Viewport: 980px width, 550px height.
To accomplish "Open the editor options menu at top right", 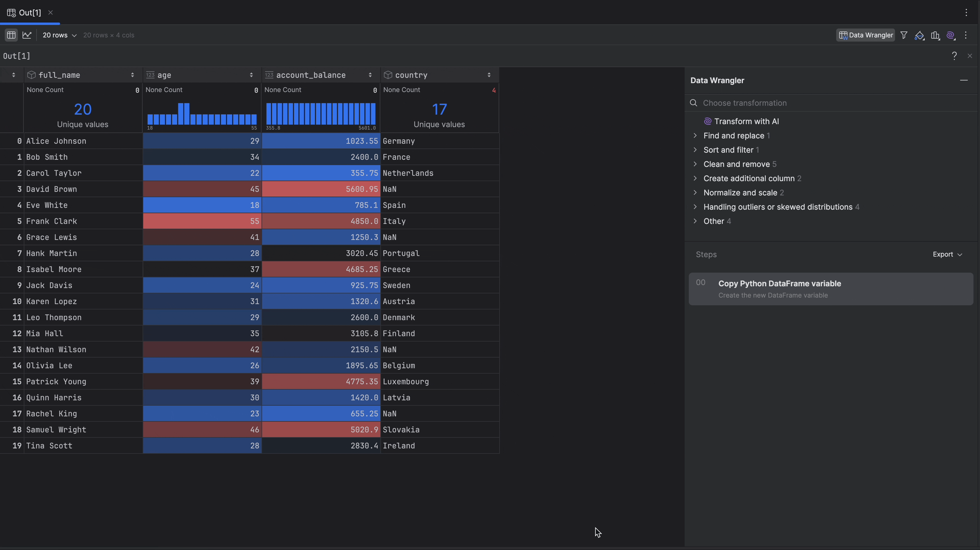I will pos(967,12).
